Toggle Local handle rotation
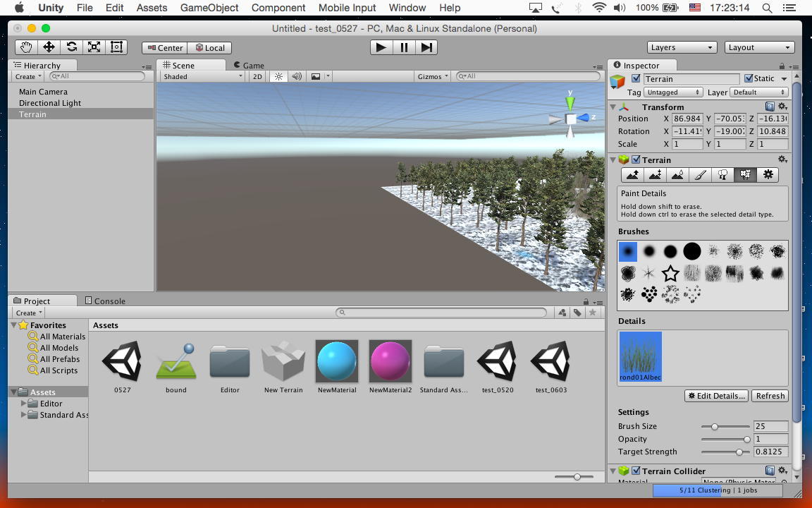Viewport: 812px width, 508px height. (x=209, y=48)
